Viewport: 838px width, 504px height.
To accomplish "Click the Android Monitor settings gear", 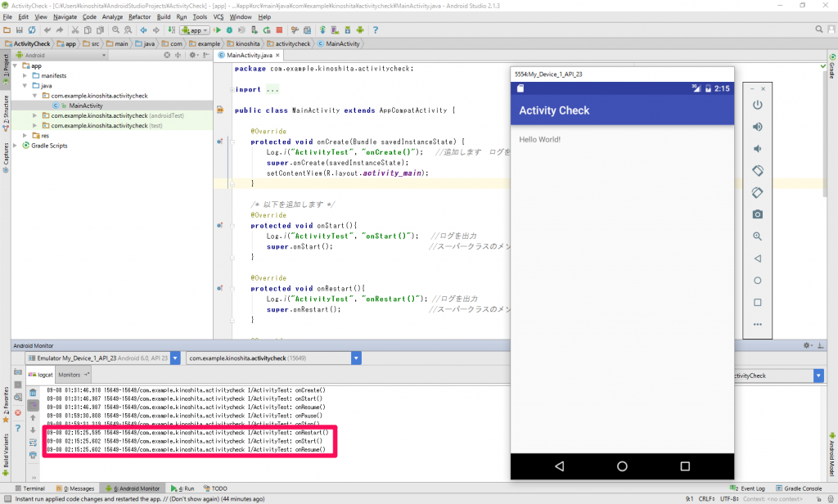I will [x=807, y=346].
